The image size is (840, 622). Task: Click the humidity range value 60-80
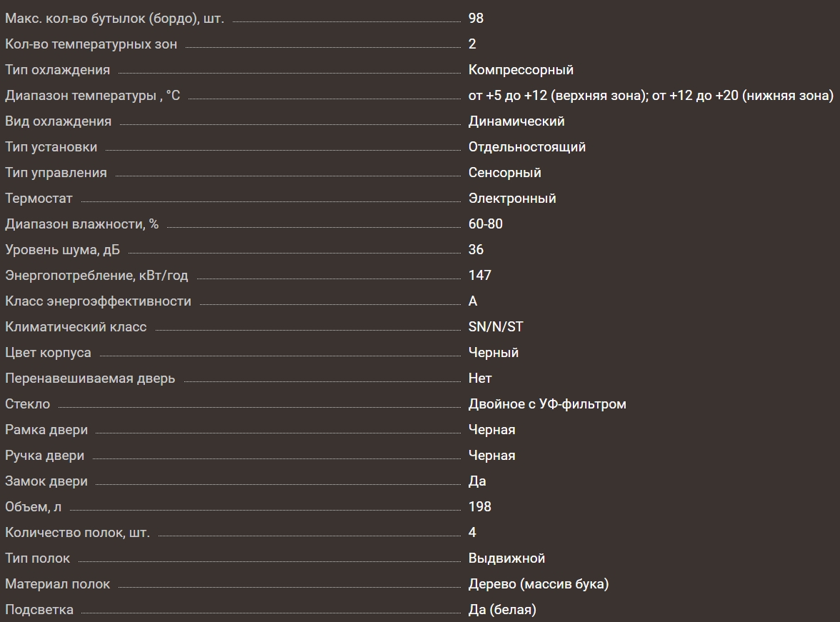[485, 224]
